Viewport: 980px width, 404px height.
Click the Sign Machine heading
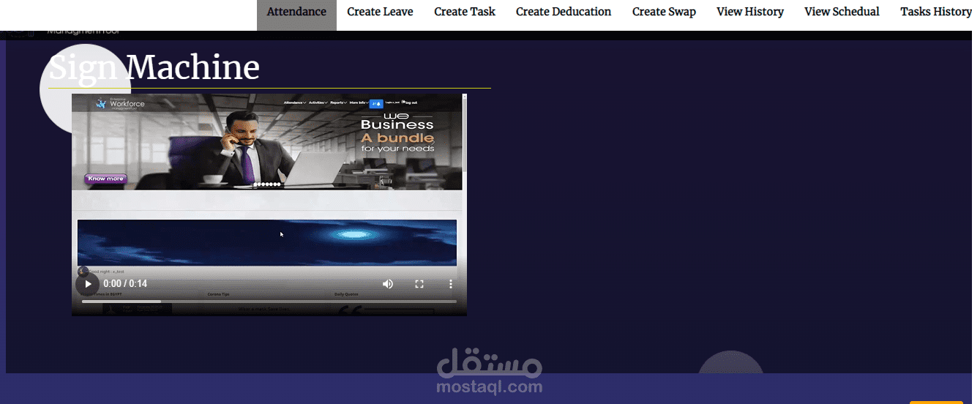[x=154, y=67]
